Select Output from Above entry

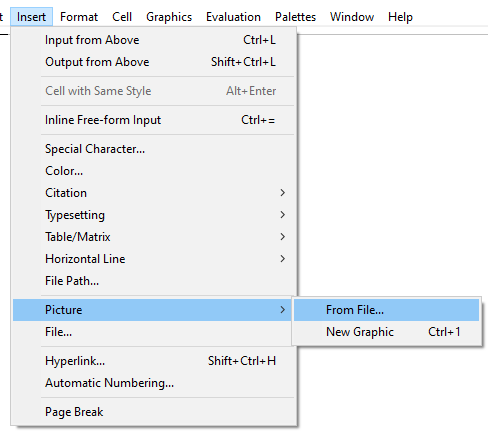tap(154, 62)
